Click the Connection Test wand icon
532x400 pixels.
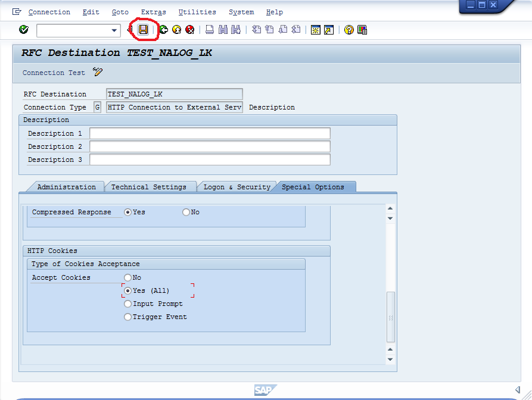[98, 73]
